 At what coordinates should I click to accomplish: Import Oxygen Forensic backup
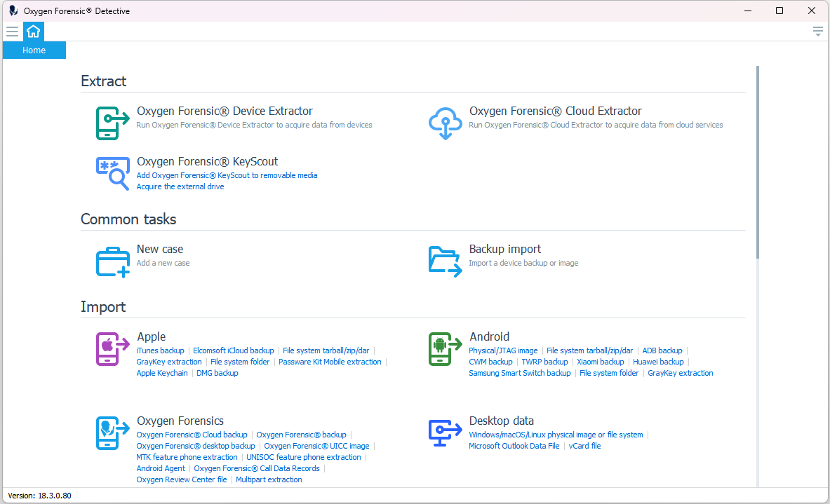coord(301,435)
